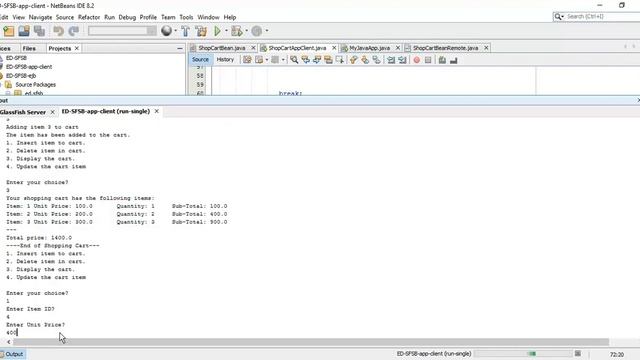Toggle the Highlight Search icon

328,60
